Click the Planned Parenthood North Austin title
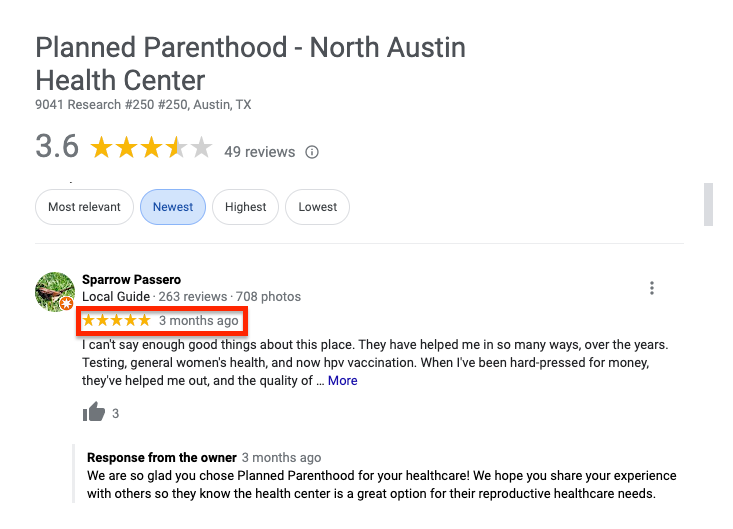The height and width of the screenshot is (529, 733). [251, 64]
